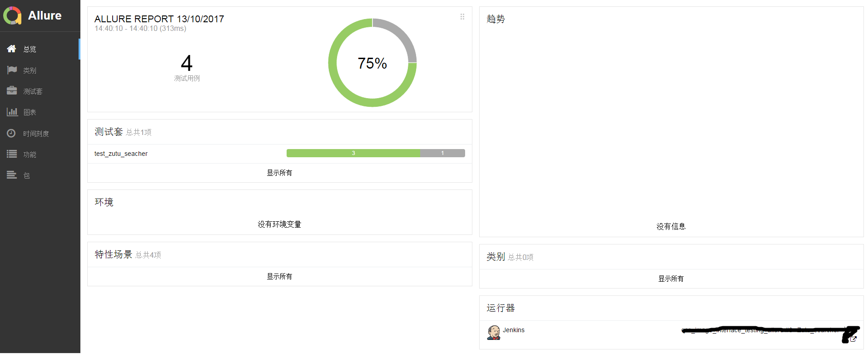This screenshot has height=354, width=868.
Task: Open the 功能 behaviors list icon
Action: [12, 154]
